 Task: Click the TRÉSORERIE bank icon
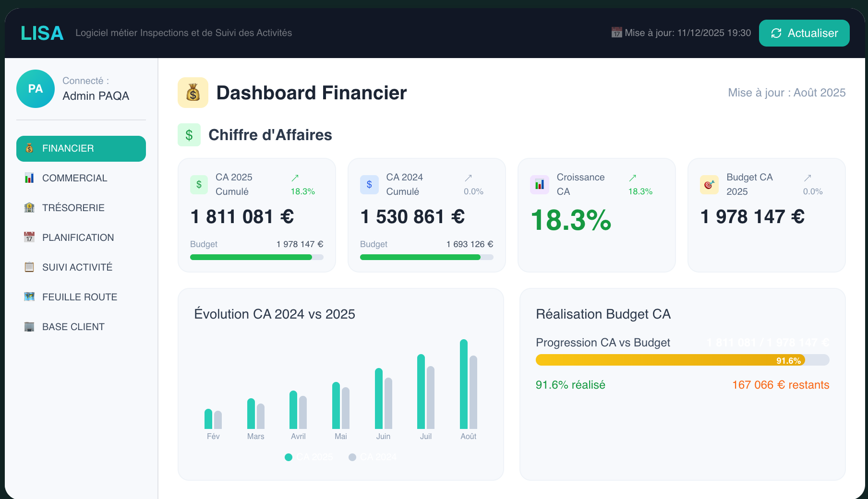(29, 207)
